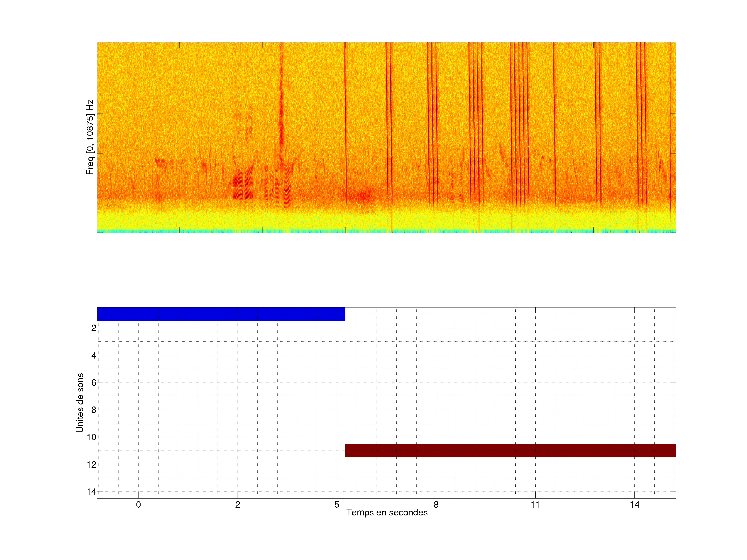Screen dimensions: 747x560
Task: Click y-axis tick label 4
Action: pos(94,355)
